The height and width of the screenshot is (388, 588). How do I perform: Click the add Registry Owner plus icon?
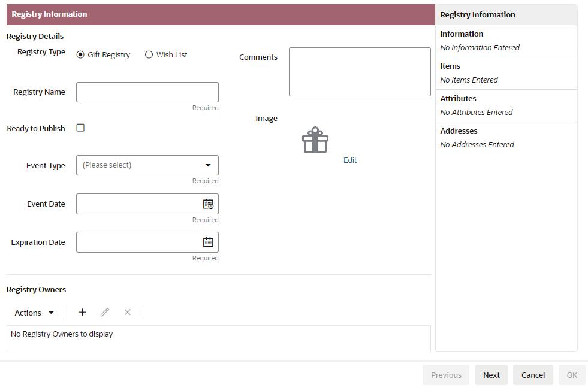[82, 312]
